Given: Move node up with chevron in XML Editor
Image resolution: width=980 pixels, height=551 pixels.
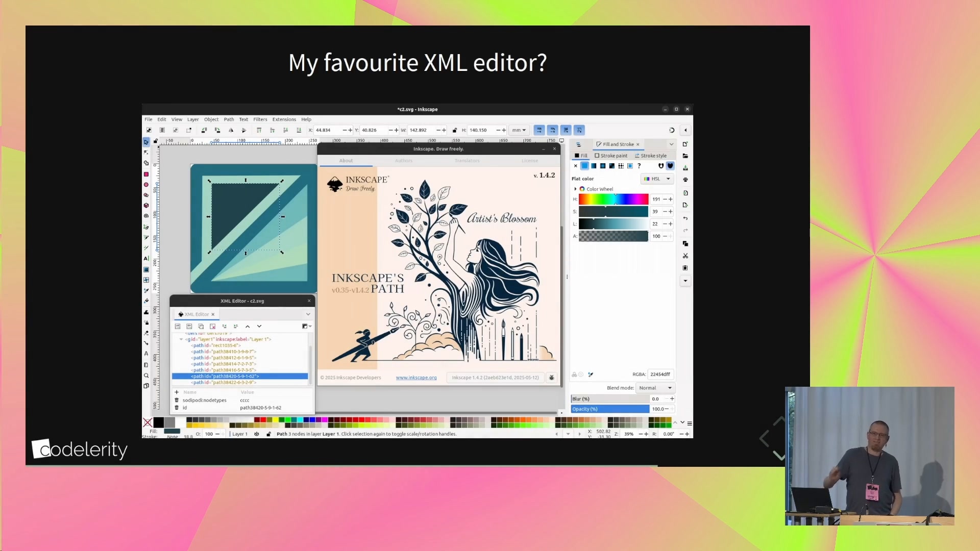Looking at the screenshot, I should click(x=248, y=327).
